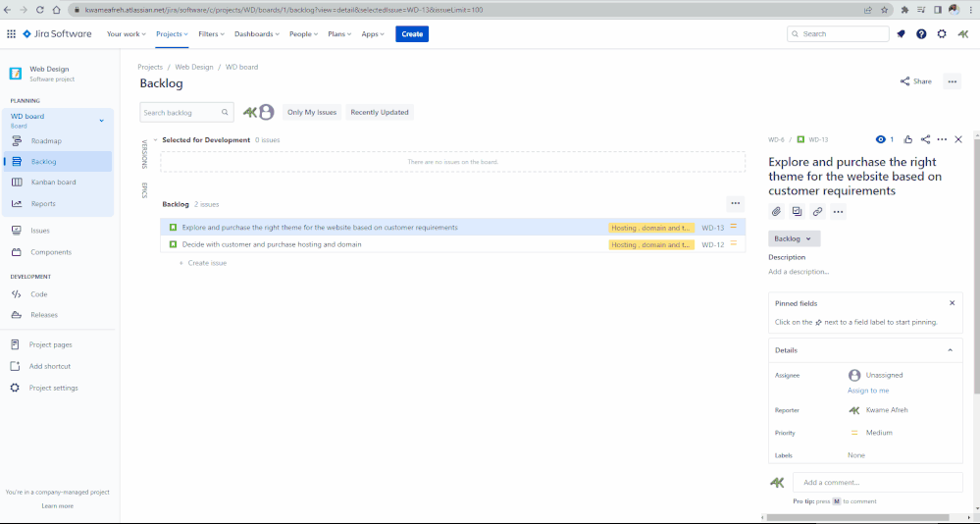Expand the vertical EPICS panel
This screenshot has height=524, width=980.
[x=144, y=190]
